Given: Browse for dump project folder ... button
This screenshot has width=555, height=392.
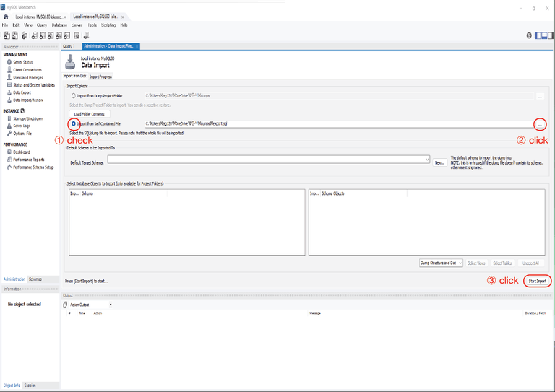Looking at the screenshot, I should tap(540, 96).
